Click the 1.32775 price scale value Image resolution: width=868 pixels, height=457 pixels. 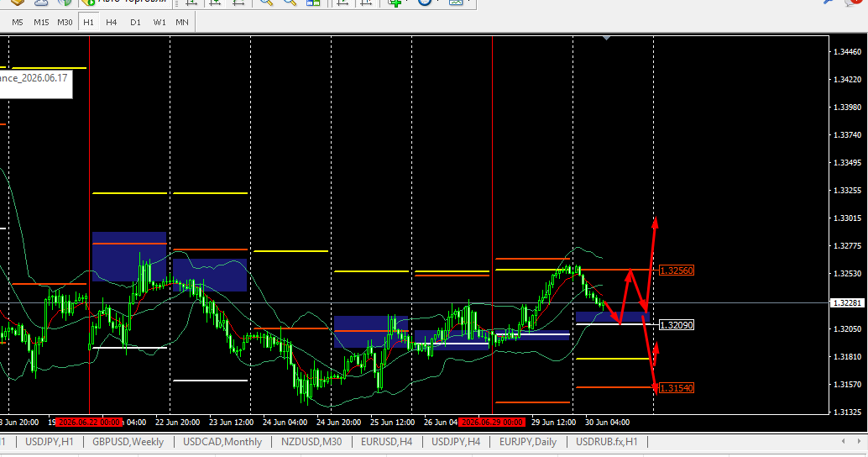[848, 246]
